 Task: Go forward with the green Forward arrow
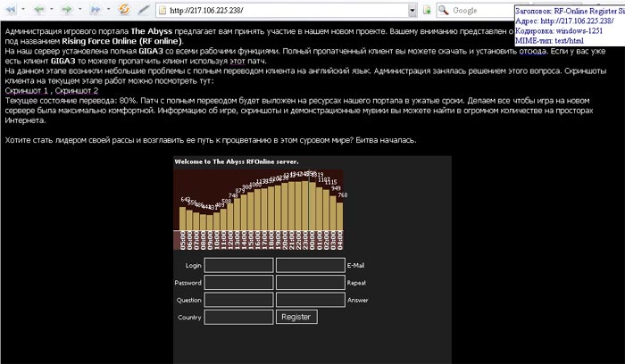click(67, 10)
